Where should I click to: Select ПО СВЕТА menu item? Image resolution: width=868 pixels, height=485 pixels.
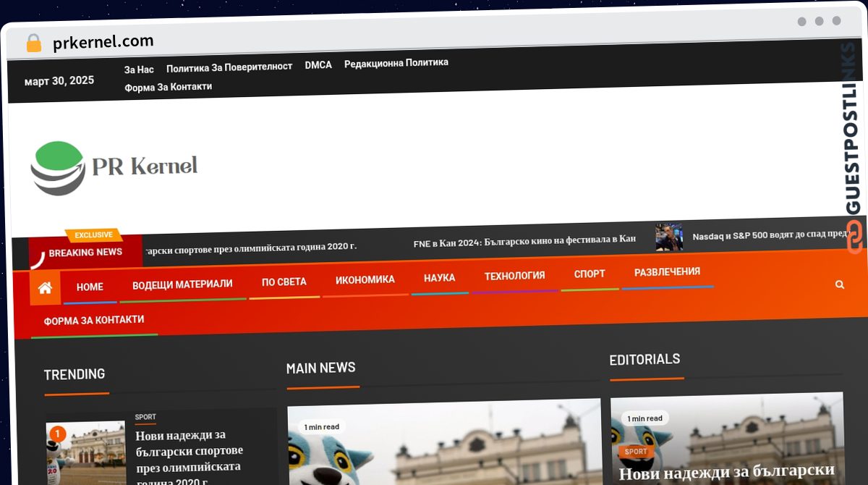tap(284, 282)
